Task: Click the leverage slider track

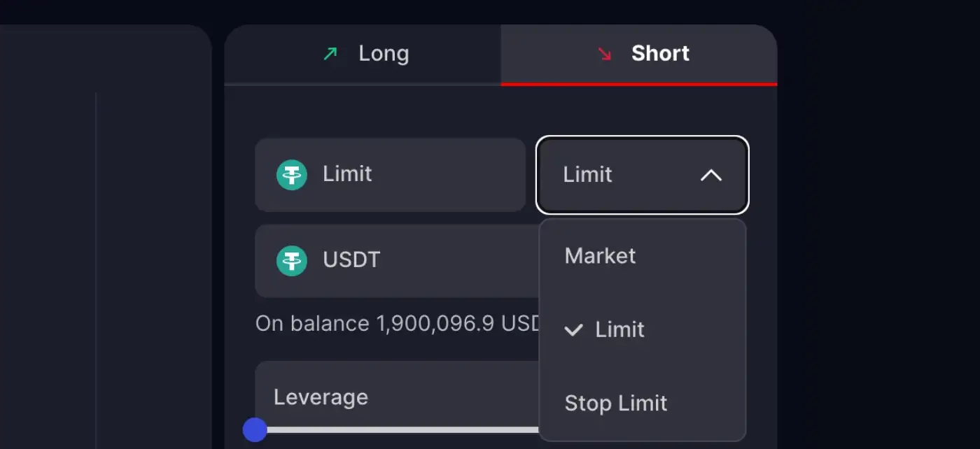Action: point(399,429)
